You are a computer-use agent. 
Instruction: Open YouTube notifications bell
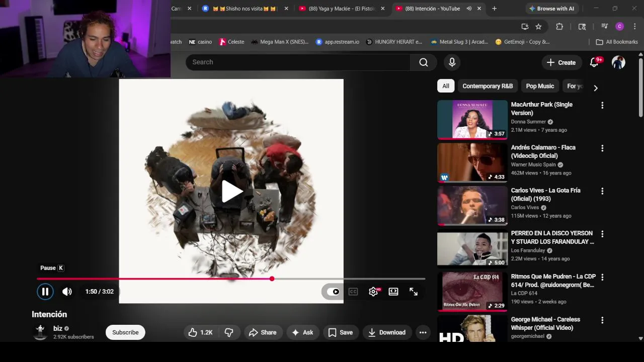(x=594, y=62)
